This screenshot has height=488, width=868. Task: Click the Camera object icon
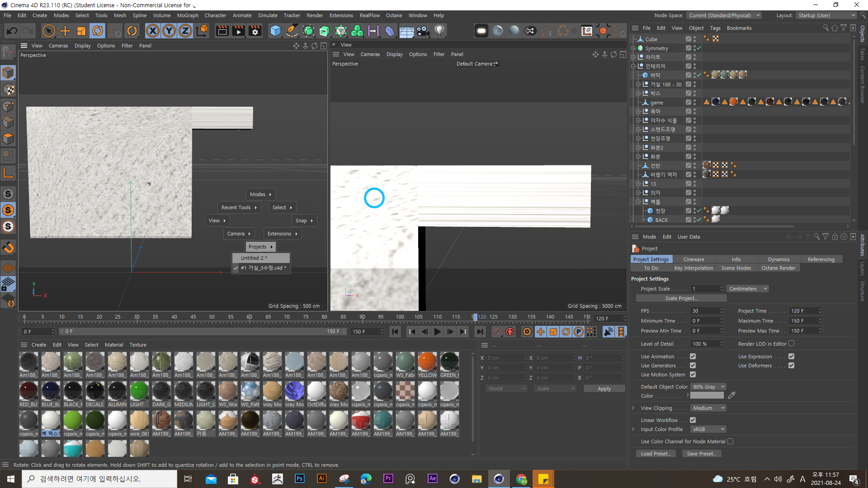coord(422,31)
